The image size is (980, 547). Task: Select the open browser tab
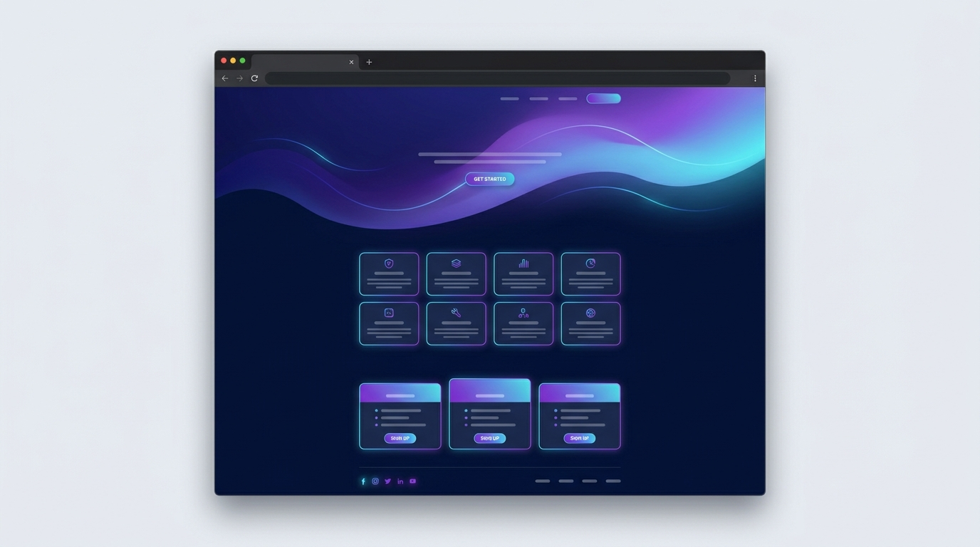305,62
